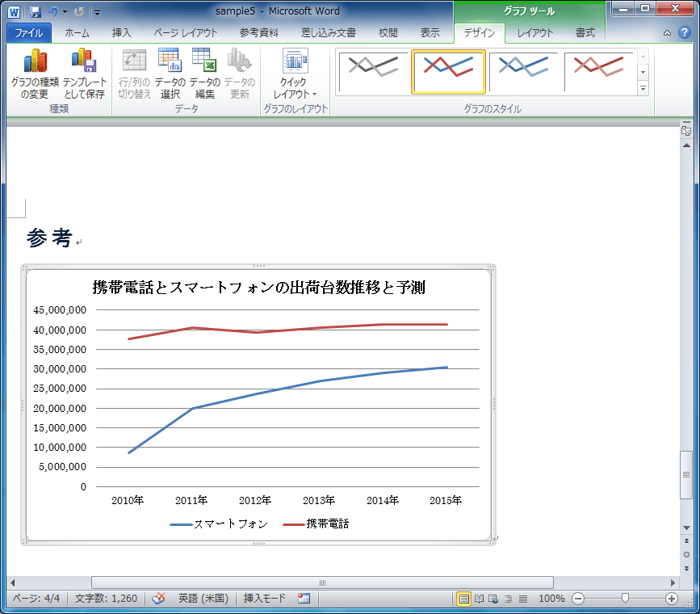The width and height of the screenshot is (700, 614).
Task: Switch to chart tools レイアウト tab
Action: tap(534, 33)
